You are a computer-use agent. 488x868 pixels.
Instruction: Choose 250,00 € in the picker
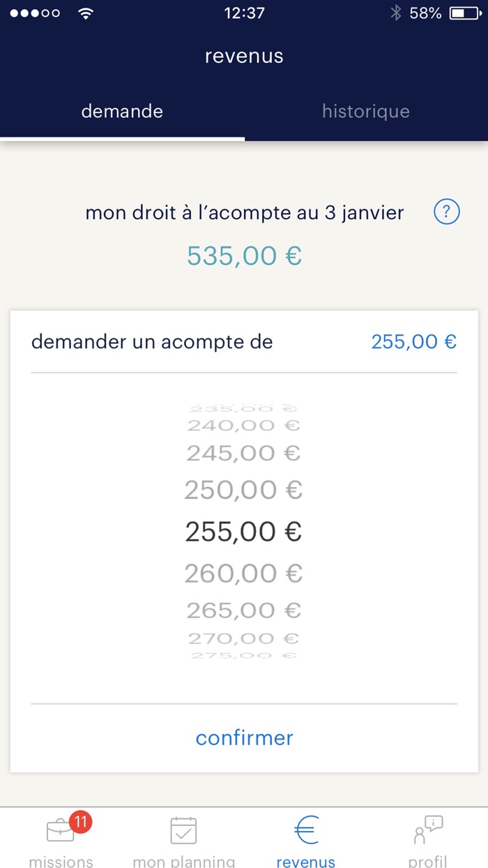[243, 491]
